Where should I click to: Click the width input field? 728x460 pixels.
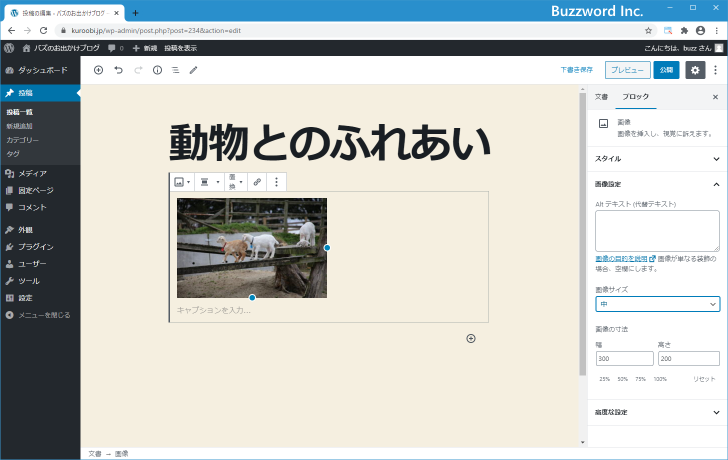[624, 358]
